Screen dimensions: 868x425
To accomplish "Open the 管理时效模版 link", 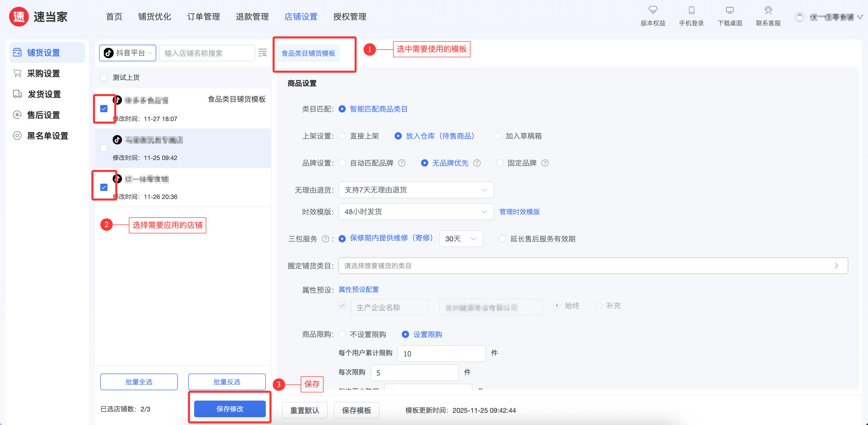I will 519,212.
